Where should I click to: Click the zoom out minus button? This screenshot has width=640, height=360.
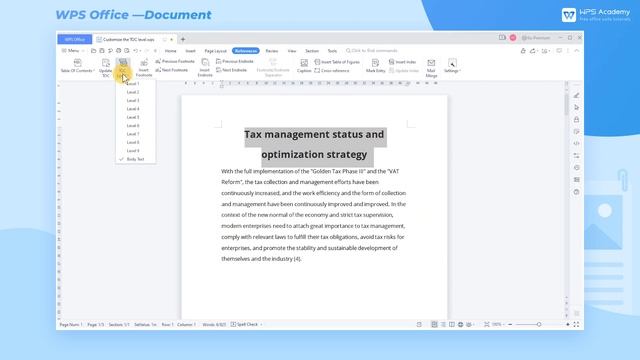pos(510,324)
